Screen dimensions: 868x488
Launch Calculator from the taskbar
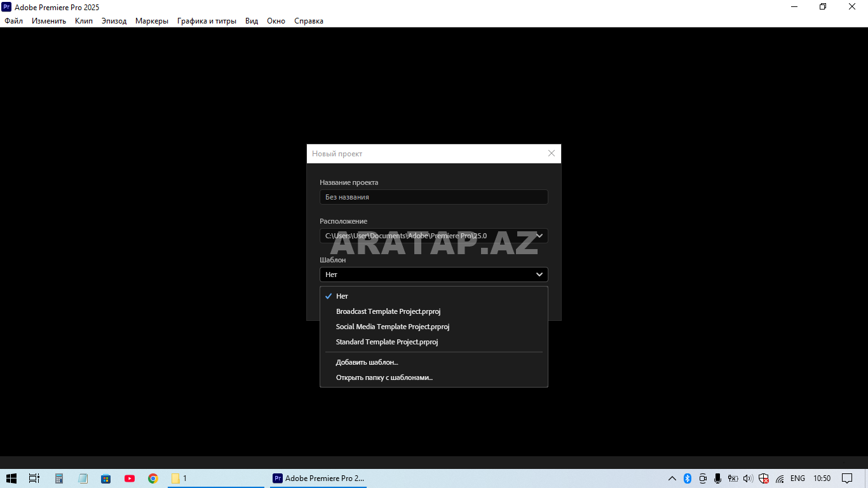pyautogui.click(x=59, y=478)
